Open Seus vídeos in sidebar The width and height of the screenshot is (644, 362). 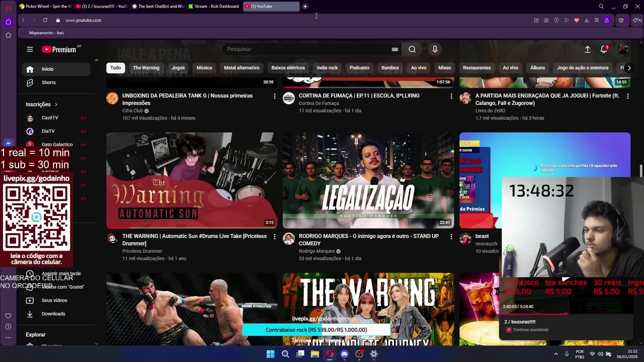[56, 301]
